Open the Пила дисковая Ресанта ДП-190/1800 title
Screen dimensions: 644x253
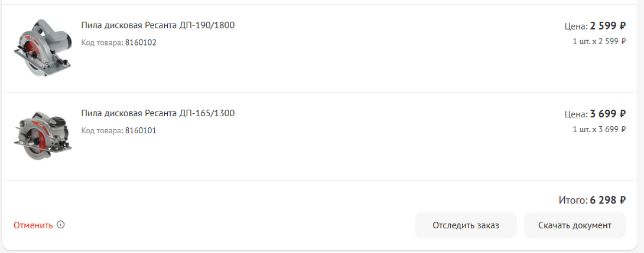pyautogui.click(x=158, y=25)
